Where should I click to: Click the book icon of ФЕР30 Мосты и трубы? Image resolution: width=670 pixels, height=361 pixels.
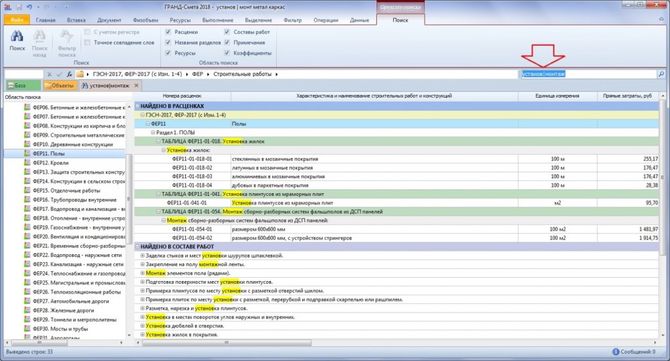pos(27,329)
